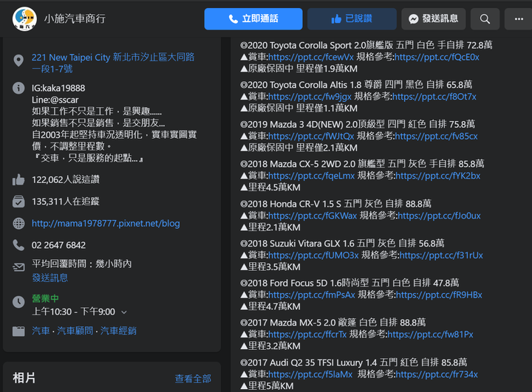Image resolution: width=532 pixels, height=392 pixels.
Task: Open Honda CR-V spec link ppt.cc/fJo0ux
Action: coord(440,216)
